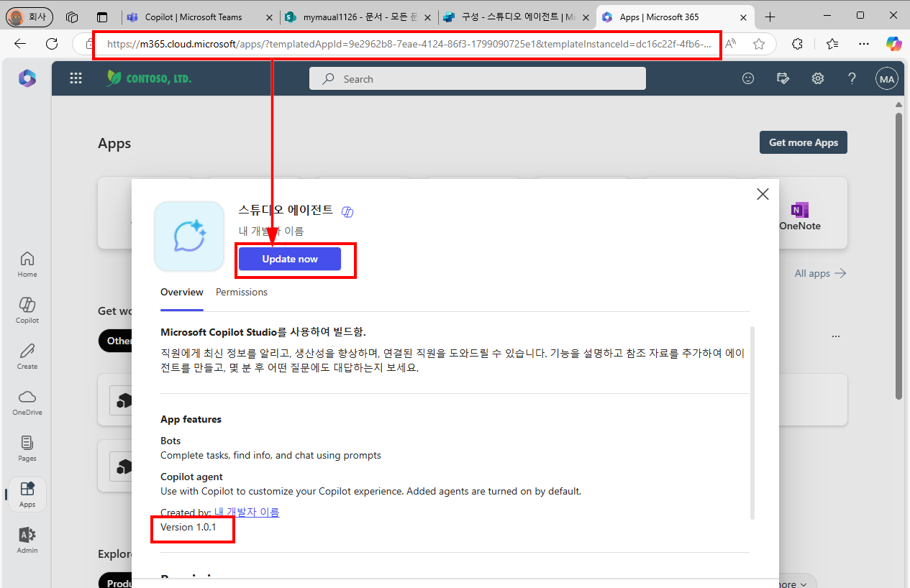Click the Get more Apps button
This screenshot has width=910, height=588.
click(x=804, y=142)
